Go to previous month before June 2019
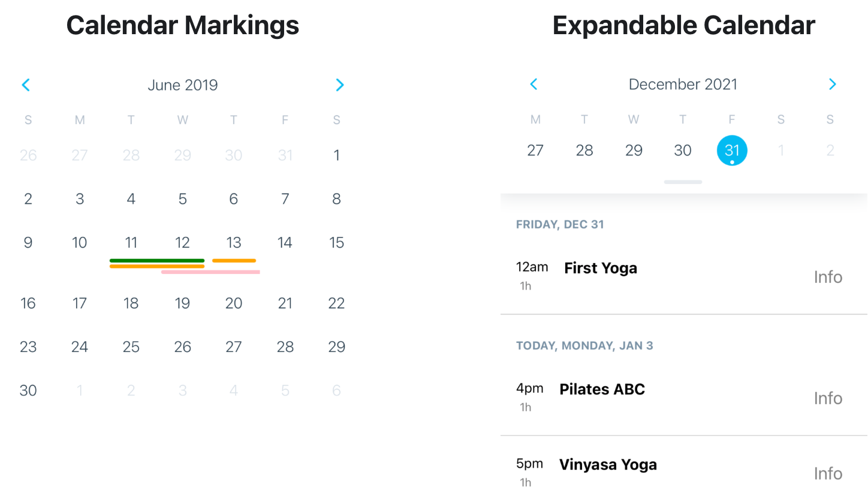The width and height of the screenshot is (868, 500). (26, 85)
